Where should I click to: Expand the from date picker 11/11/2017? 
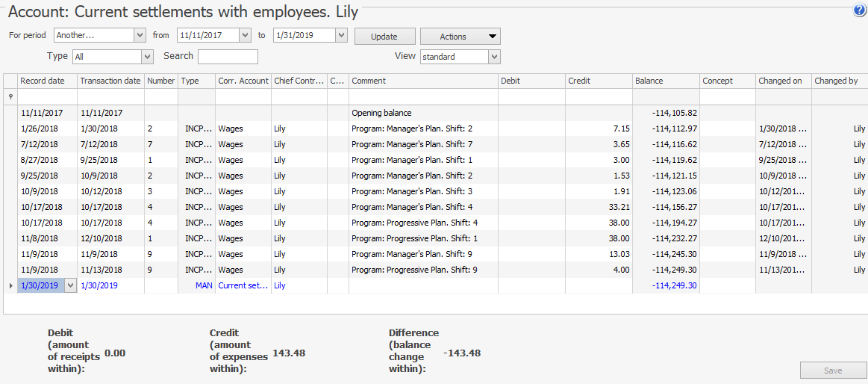[x=245, y=35]
